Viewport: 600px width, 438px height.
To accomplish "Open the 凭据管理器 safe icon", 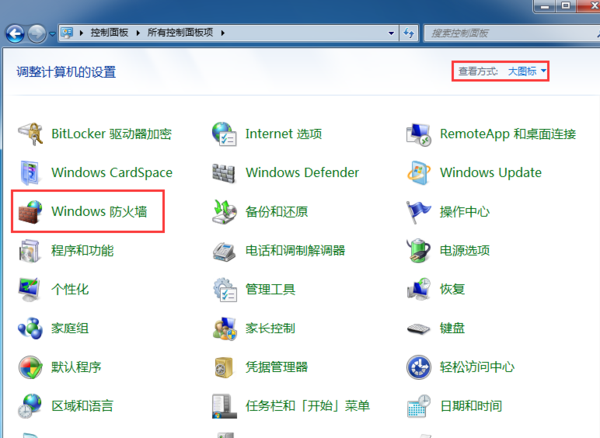I will (224, 367).
